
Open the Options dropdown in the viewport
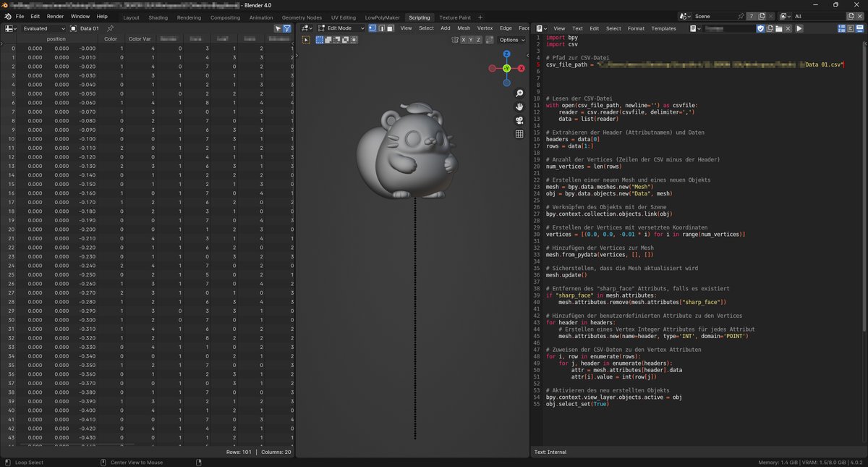(x=511, y=40)
